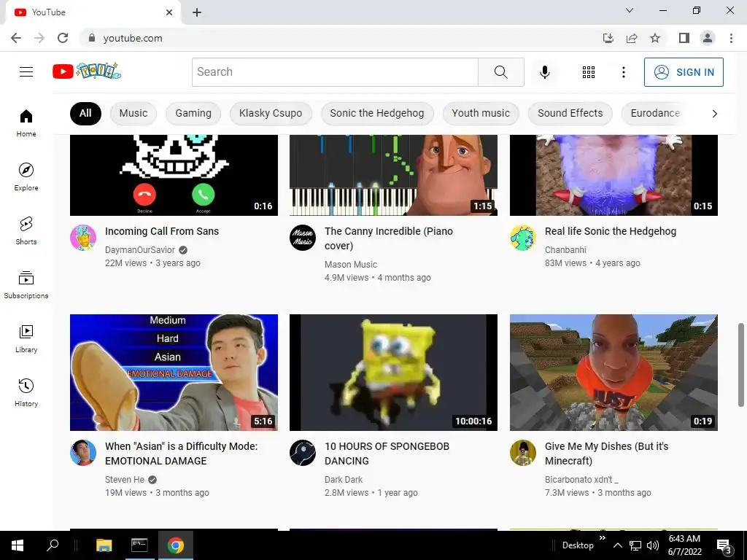The height and width of the screenshot is (560, 747).
Task: Start voice search with microphone icon
Action: point(544,72)
